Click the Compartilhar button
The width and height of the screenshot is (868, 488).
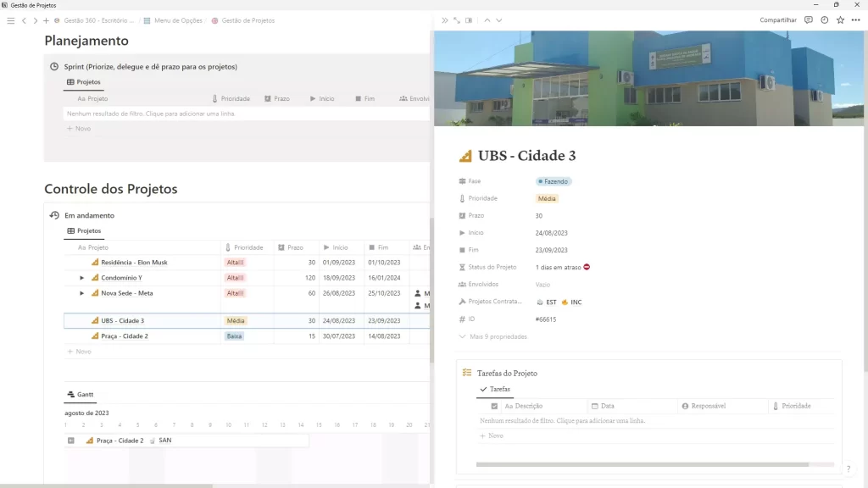tap(778, 20)
